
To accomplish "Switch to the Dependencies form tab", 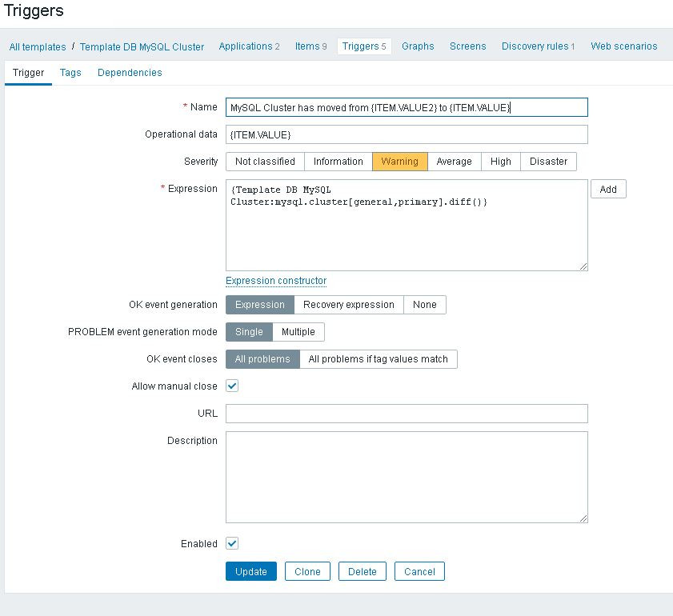I will 130,73.
